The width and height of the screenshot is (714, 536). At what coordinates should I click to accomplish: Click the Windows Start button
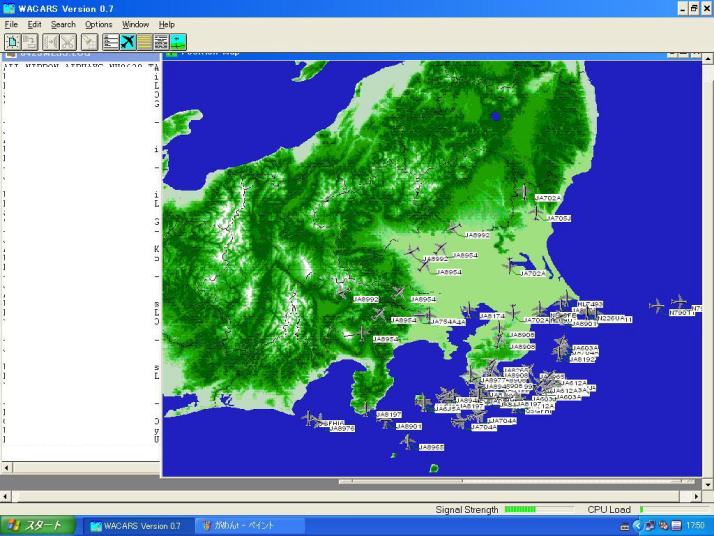tap(36, 525)
